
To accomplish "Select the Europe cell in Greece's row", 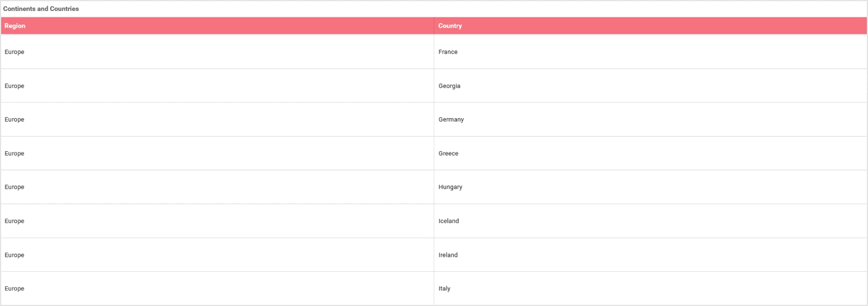I will [x=15, y=154].
